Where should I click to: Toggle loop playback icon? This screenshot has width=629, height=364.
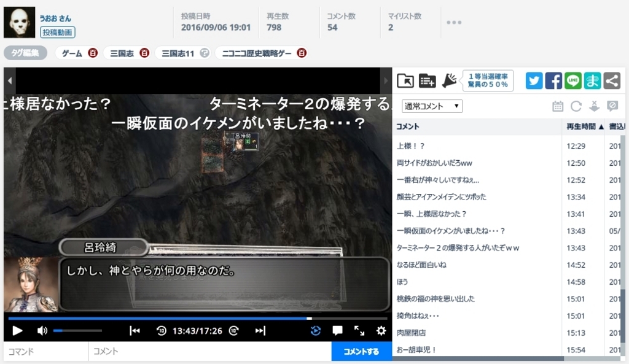click(x=316, y=331)
